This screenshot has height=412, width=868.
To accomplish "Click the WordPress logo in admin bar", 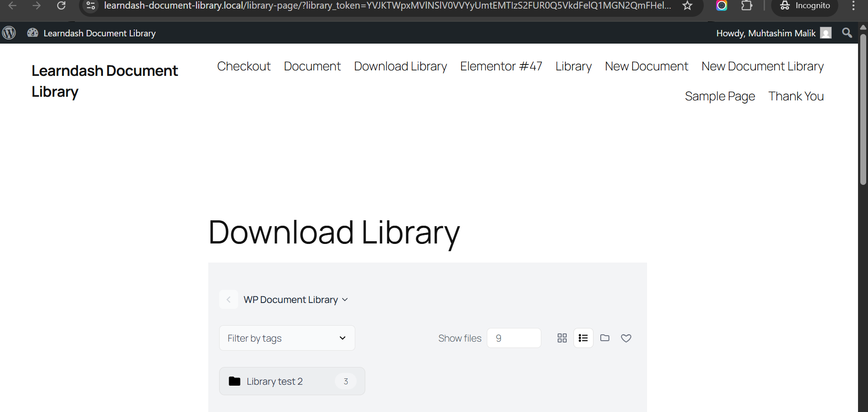I will (x=9, y=33).
